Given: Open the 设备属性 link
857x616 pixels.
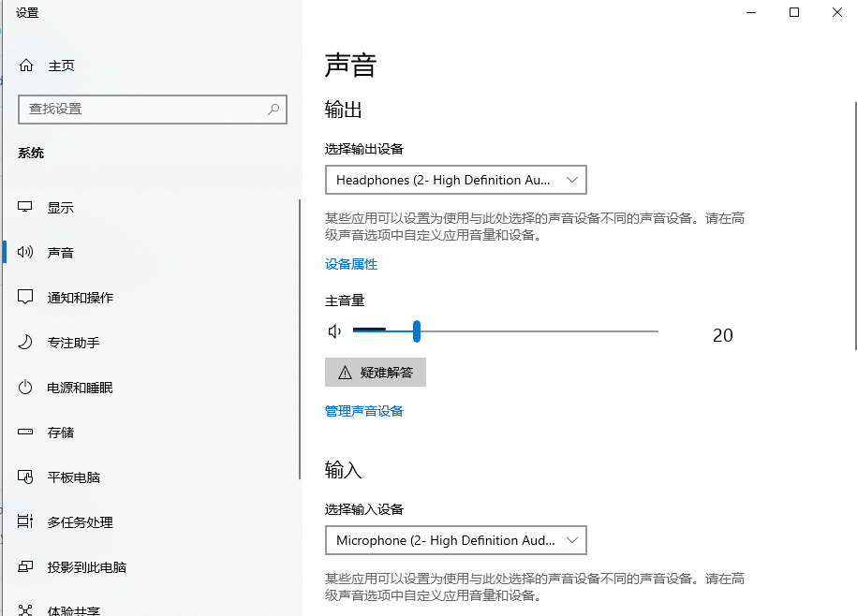Looking at the screenshot, I should 351,264.
